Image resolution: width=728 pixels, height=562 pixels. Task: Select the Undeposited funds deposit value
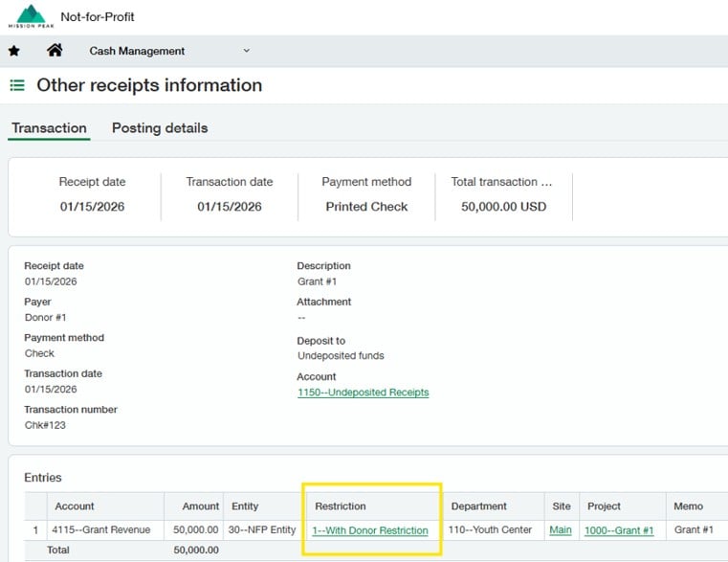tap(341, 355)
